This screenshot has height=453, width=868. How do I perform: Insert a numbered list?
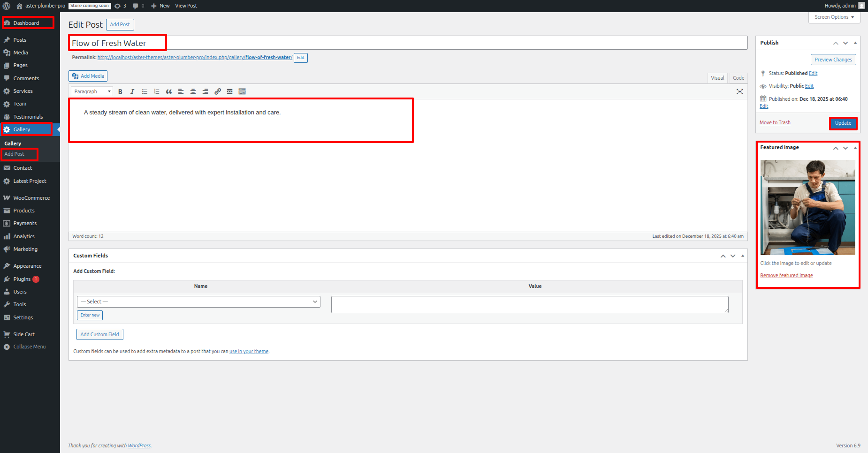(157, 92)
